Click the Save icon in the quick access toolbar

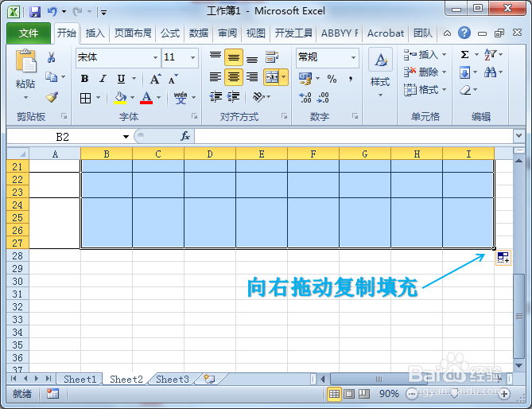pos(35,13)
